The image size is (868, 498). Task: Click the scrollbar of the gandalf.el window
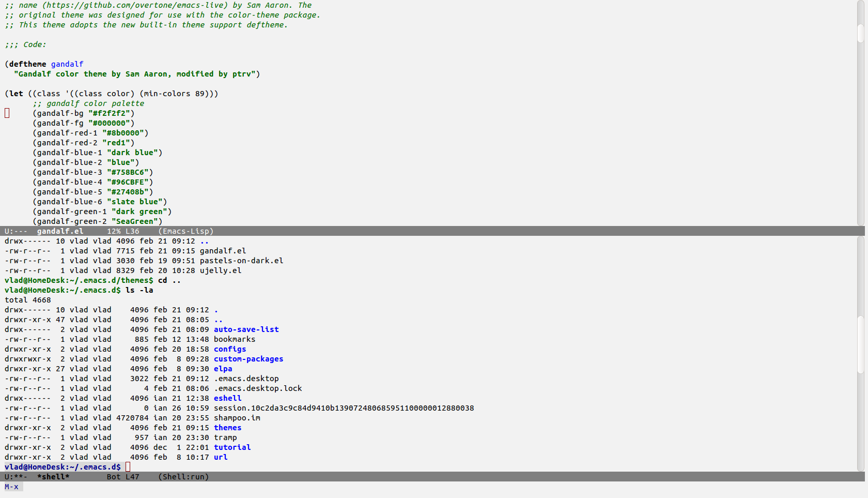click(861, 113)
